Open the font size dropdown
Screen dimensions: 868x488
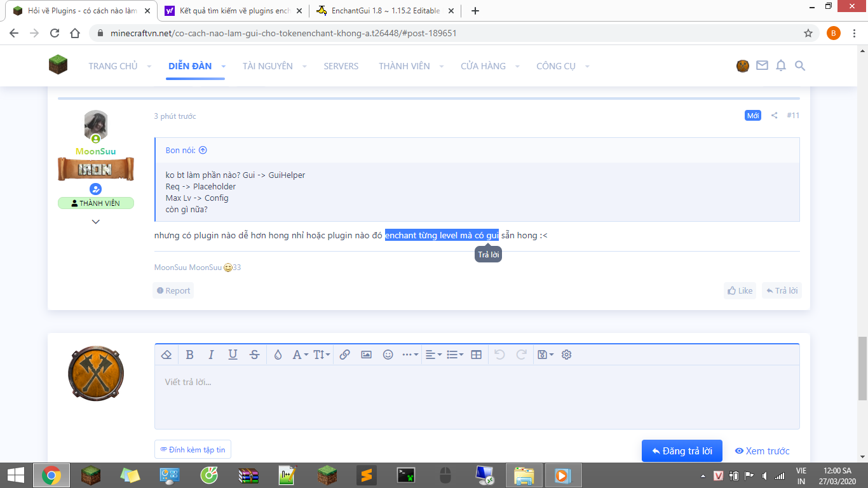[322, 355]
